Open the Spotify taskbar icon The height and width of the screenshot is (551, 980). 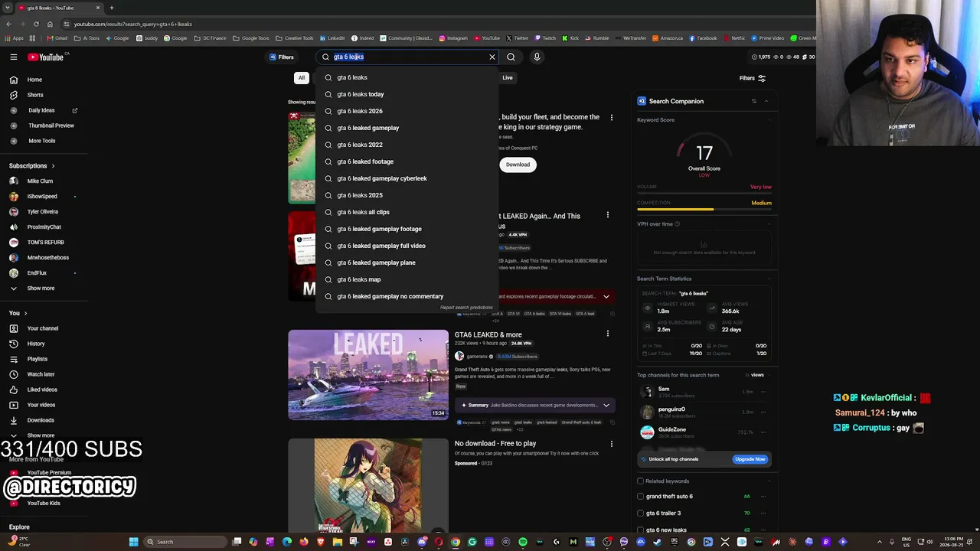(523, 542)
